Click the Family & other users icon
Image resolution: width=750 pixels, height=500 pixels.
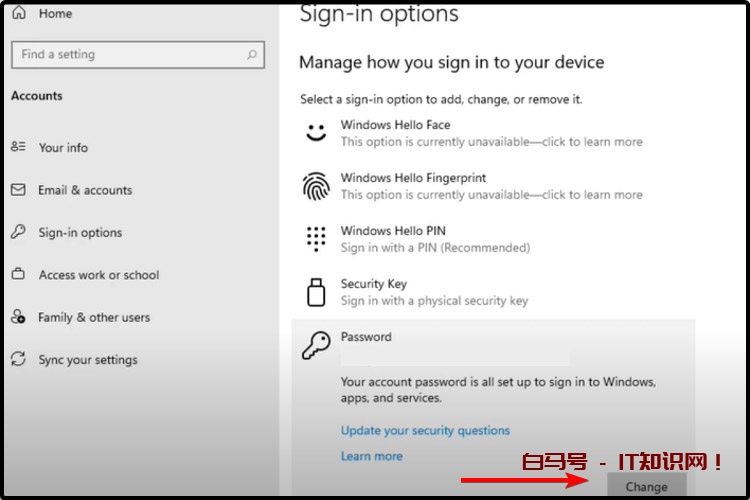point(18,317)
